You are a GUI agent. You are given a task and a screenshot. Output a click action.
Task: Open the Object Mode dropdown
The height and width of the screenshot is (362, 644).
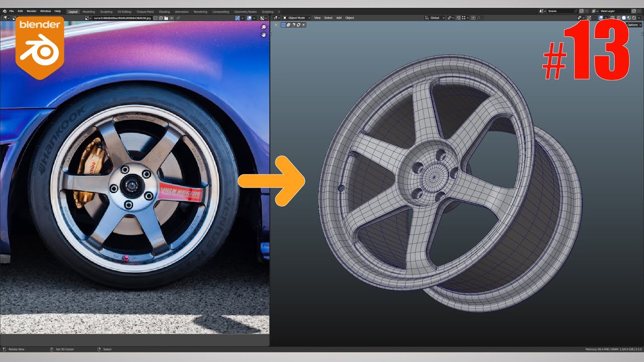[x=296, y=18]
